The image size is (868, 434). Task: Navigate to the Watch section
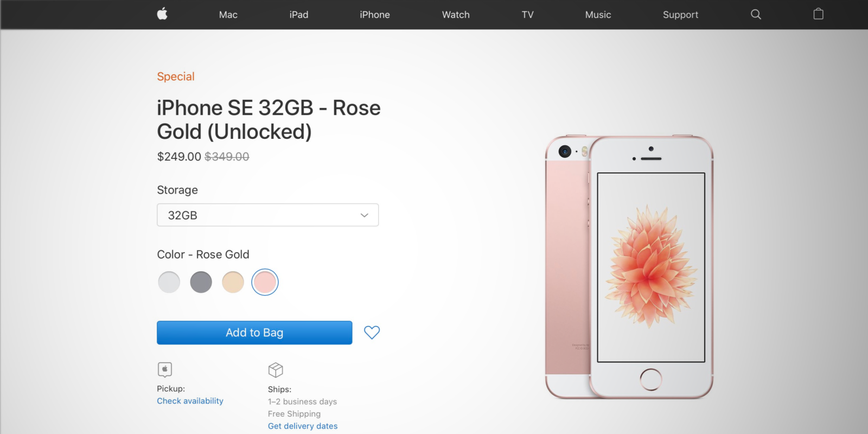456,15
